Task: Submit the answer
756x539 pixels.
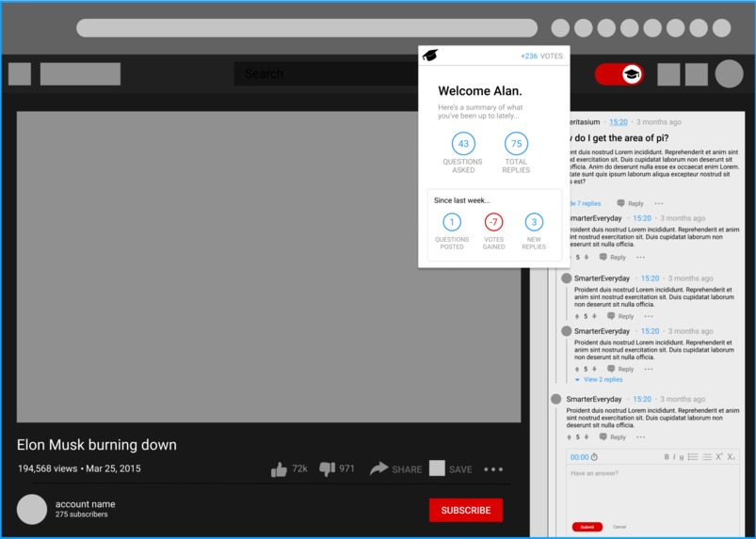Action: [587, 527]
